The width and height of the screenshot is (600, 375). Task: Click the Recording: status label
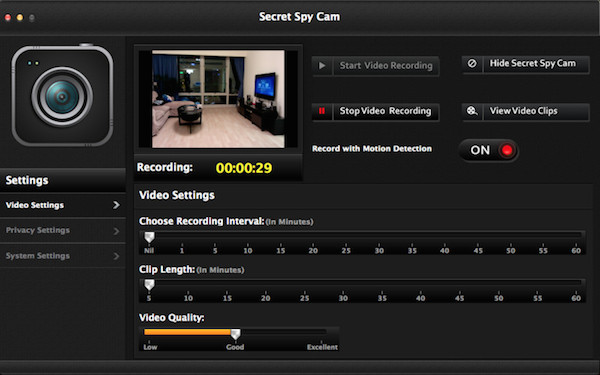coord(165,168)
